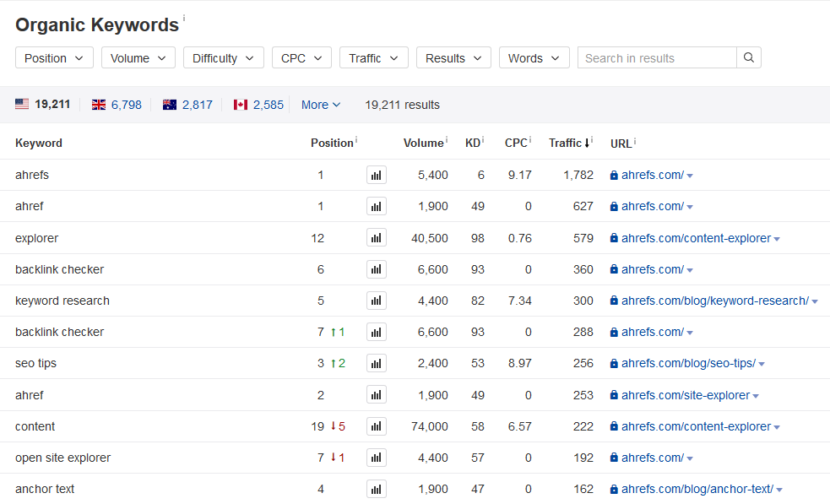Viewport: 830px width, 504px height.
Task: Click the bar chart icon beside "explorer"
Action: [376, 238]
